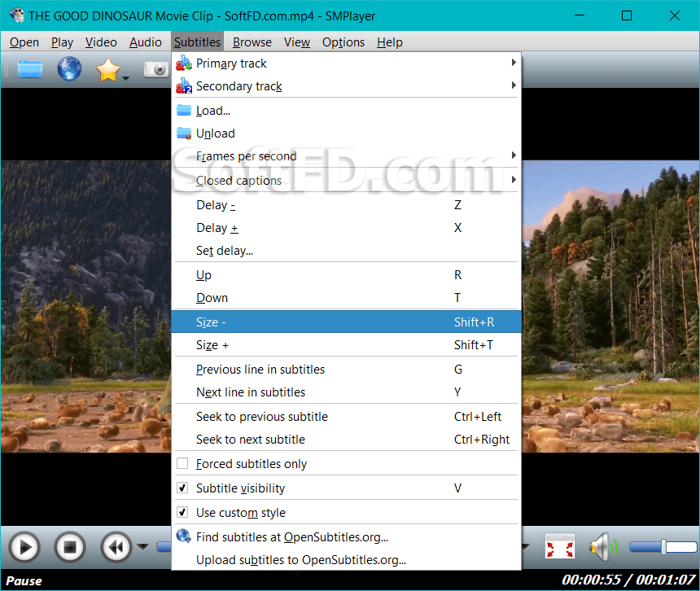Image resolution: width=700 pixels, height=591 pixels.
Task: Click the rewind button
Action: 116,547
